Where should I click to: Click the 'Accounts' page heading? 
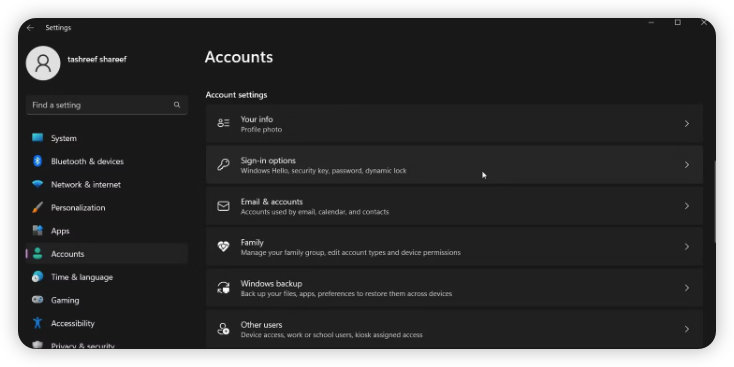[239, 57]
